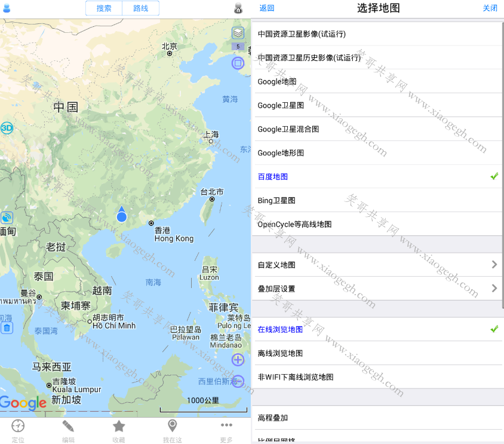Select Bing卫星图 option
Image resolution: width=504 pixels, height=444 pixels.
pyautogui.click(x=377, y=200)
